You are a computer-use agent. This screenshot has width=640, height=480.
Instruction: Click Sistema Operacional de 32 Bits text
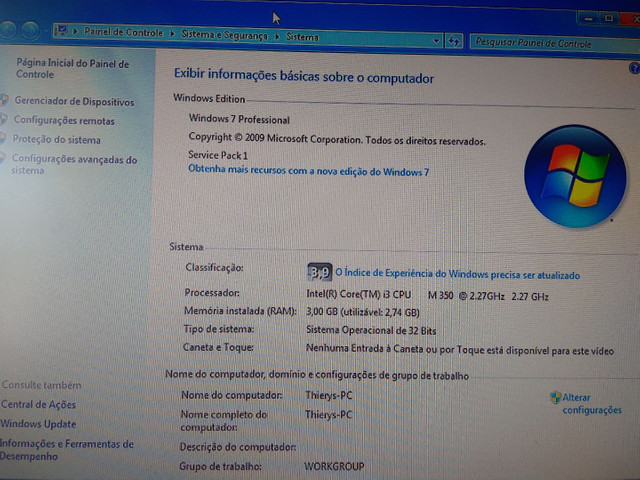click(x=371, y=330)
